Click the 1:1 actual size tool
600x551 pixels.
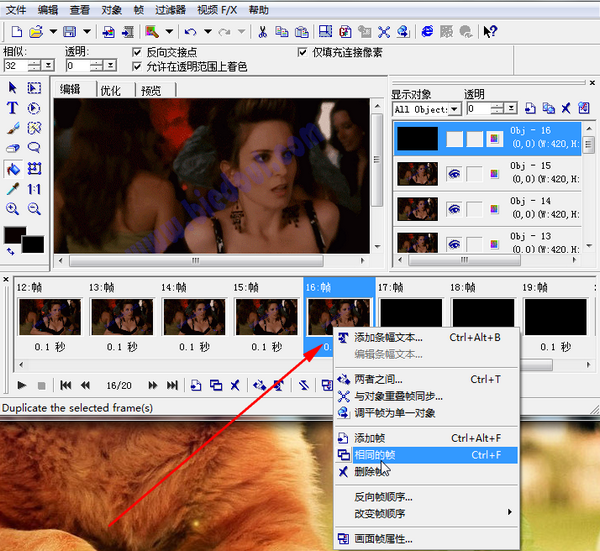point(34,189)
